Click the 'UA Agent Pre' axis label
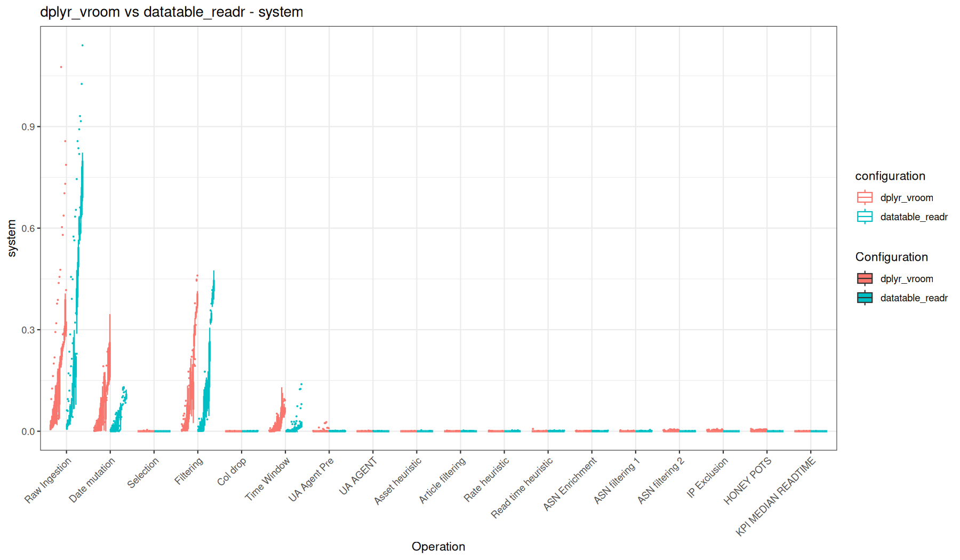The width and height of the screenshot is (960, 560). (x=311, y=480)
